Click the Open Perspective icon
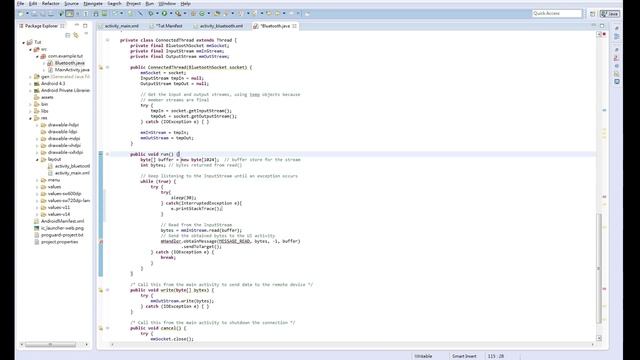Viewport: 640px width, 360px height. point(593,13)
